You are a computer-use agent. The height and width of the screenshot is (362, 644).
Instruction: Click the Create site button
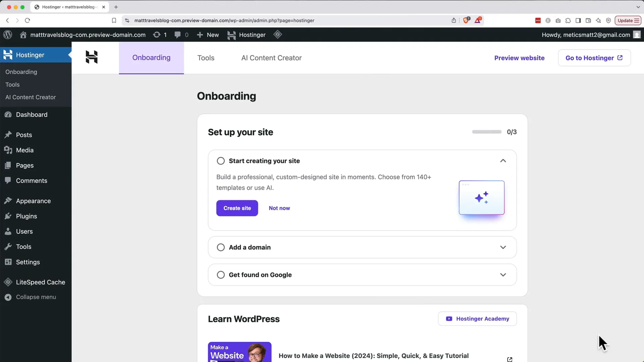237,208
